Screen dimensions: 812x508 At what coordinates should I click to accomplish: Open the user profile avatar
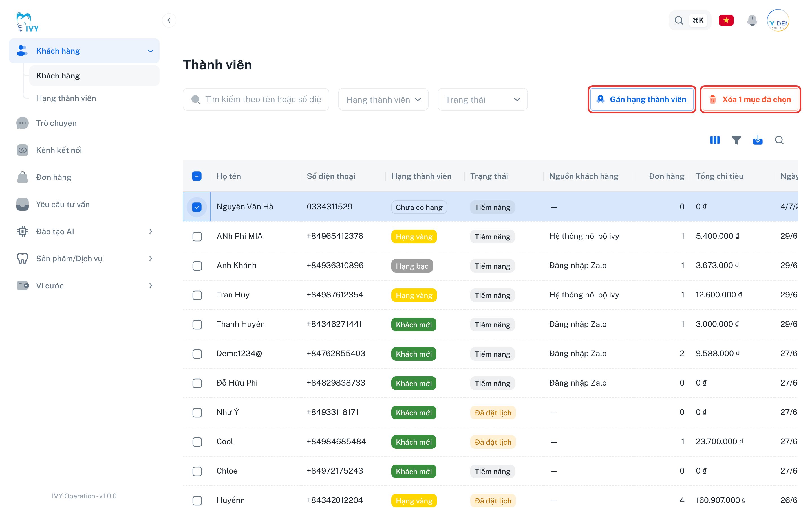coord(778,20)
